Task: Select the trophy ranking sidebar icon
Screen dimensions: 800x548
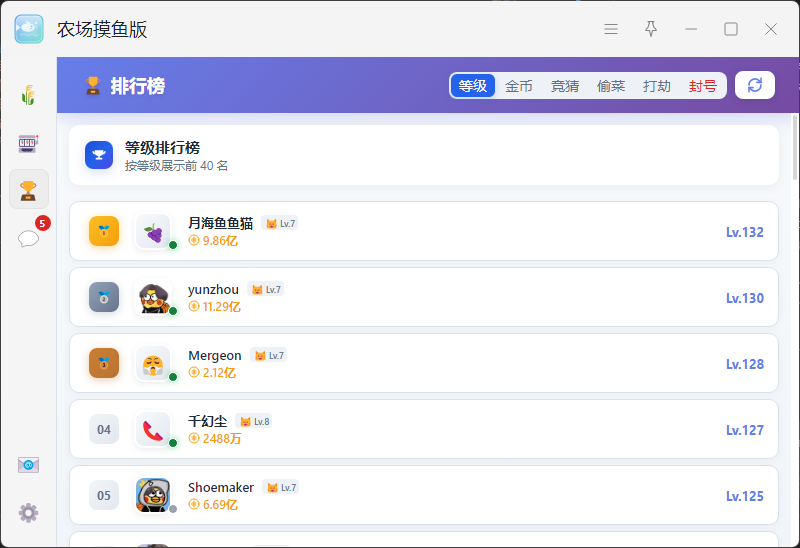Action: (29, 190)
